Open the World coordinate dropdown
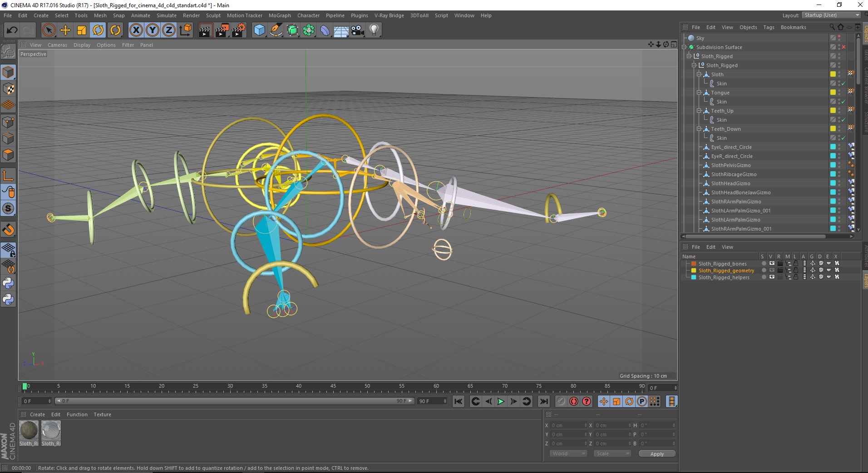The image size is (868, 473). (568, 453)
